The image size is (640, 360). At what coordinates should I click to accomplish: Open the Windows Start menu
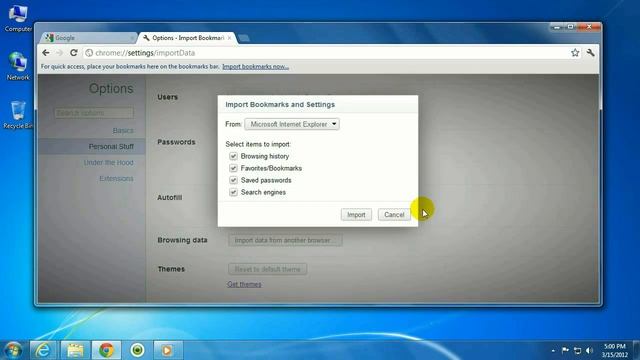click(x=13, y=350)
